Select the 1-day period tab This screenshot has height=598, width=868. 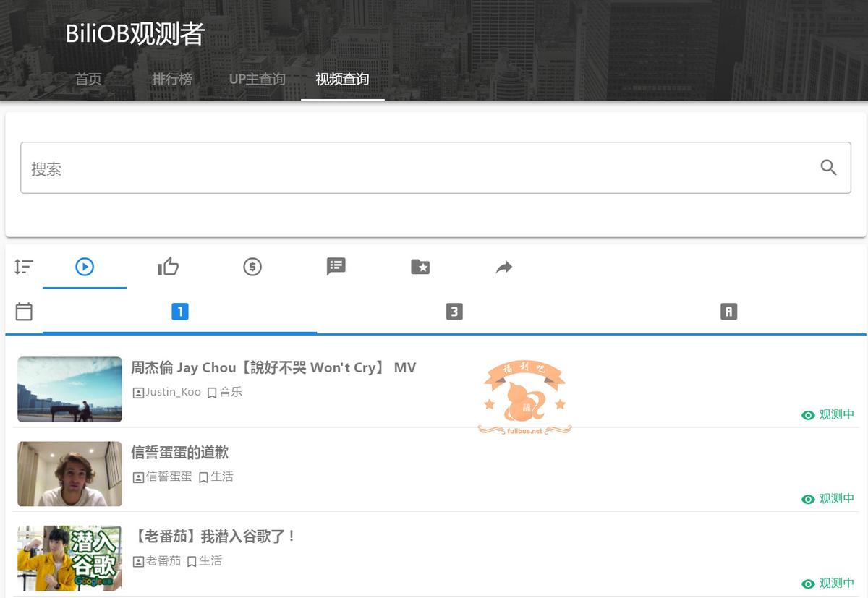click(179, 312)
